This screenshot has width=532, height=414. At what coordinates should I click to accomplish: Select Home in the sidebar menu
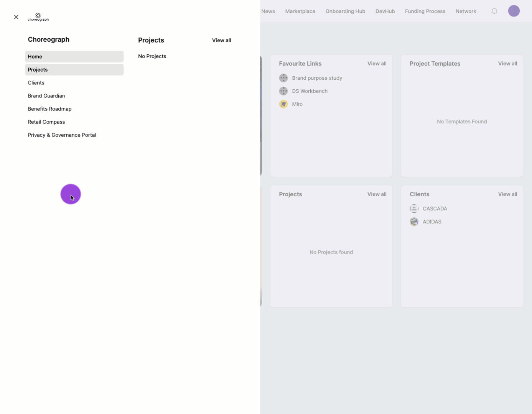point(74,57)
